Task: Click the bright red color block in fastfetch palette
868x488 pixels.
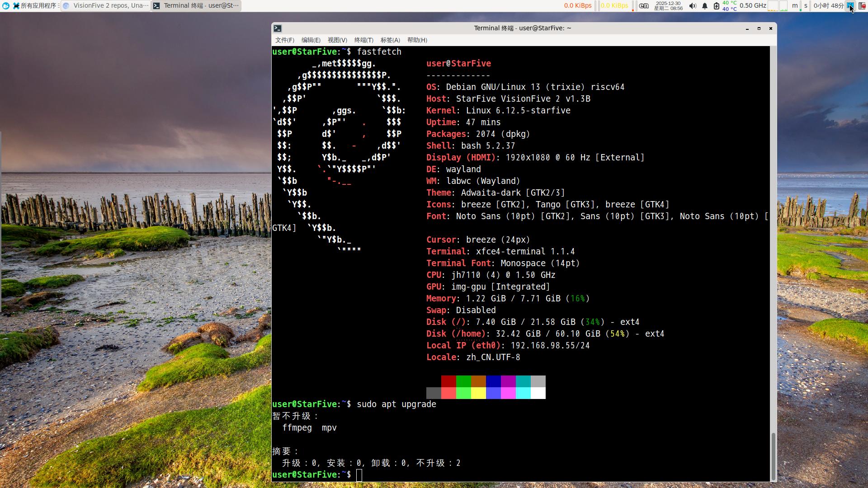Action: [448, 393]
